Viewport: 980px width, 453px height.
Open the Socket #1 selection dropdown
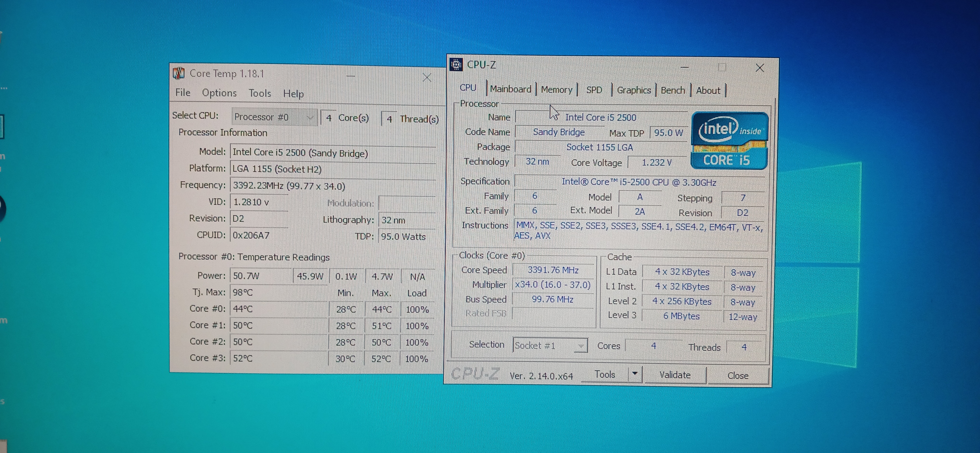pos(580,346)
